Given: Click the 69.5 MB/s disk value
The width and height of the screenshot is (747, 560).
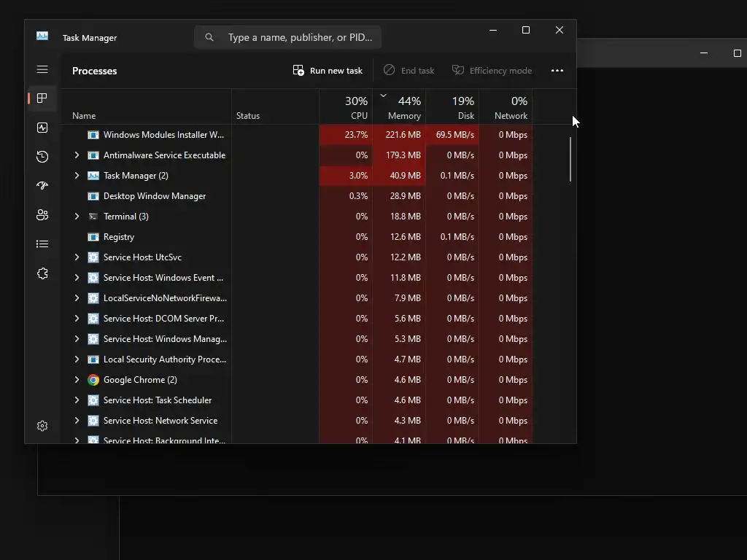Looking at the screenshot, I should [x=455, y=135].
